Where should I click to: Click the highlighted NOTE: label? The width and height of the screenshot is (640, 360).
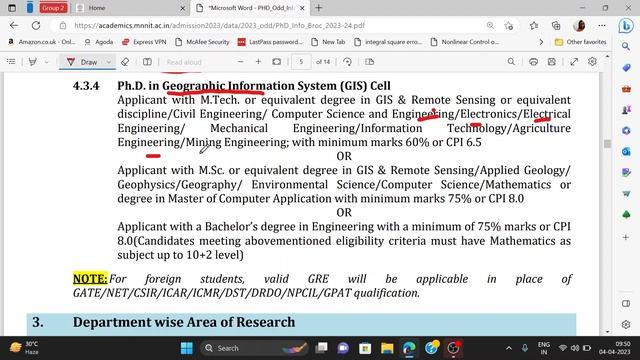point(90,279)
